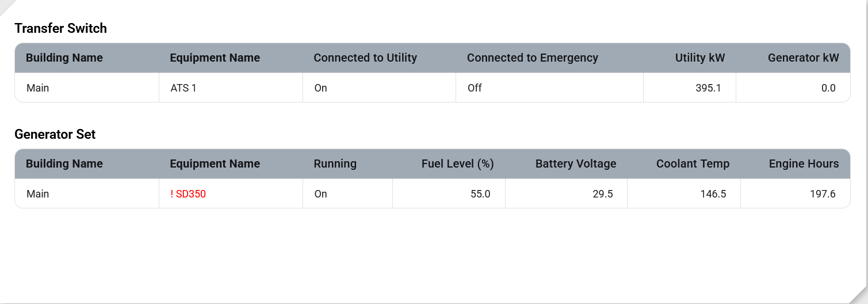Click Equipment Name header in Transfer Switch table
This screenshot has height=304, width=868.
click(x=215, y=58)
